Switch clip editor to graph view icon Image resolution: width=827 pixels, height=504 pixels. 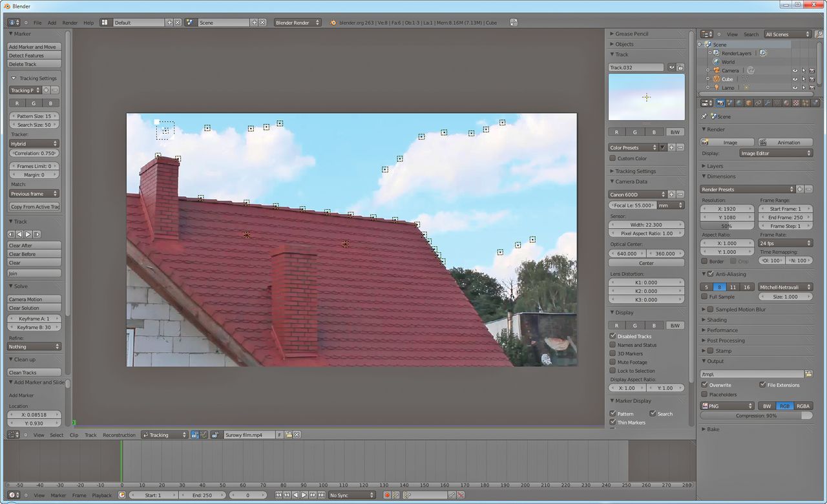click(204, 435)
